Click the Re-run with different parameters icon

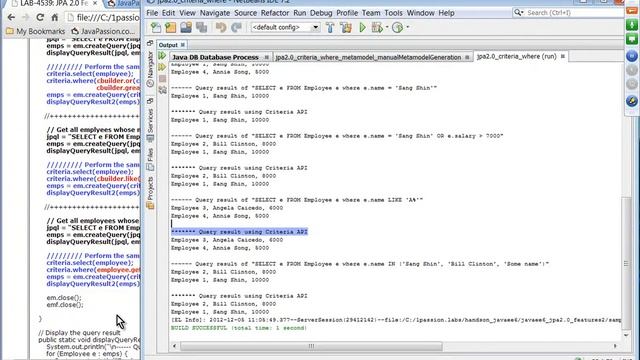click(162, 67)
